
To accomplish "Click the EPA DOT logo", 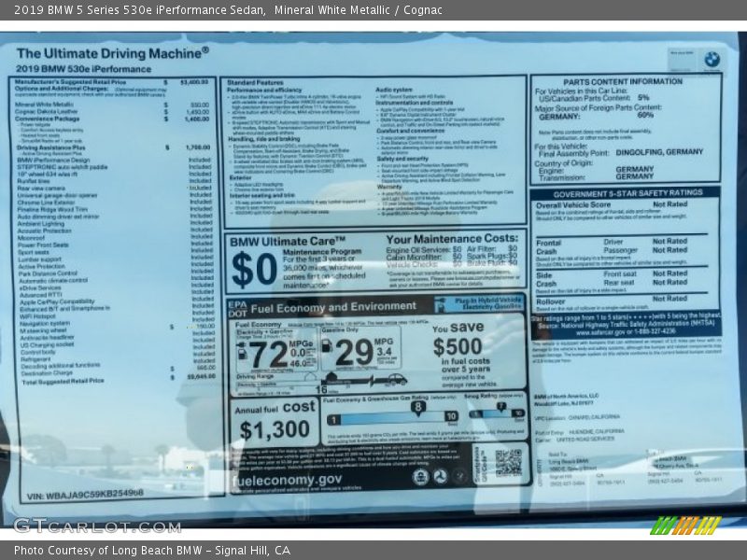I will tap(238, 307).
